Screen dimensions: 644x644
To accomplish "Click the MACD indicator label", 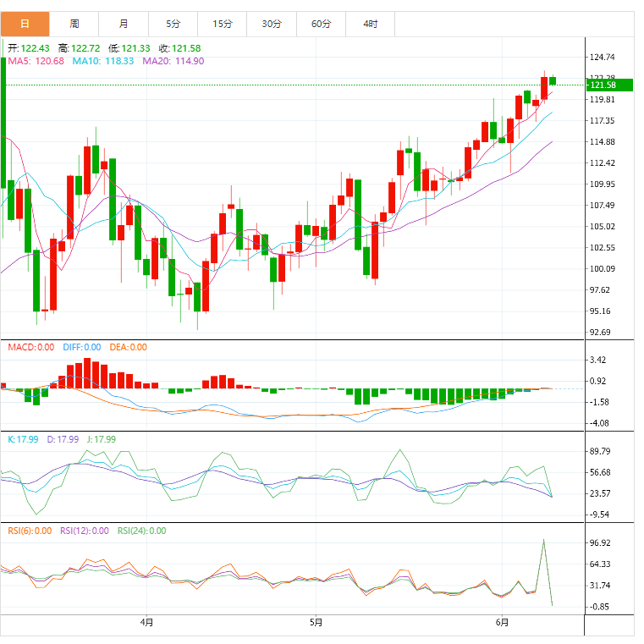I will pyautogui.click(x=31, y=347).
